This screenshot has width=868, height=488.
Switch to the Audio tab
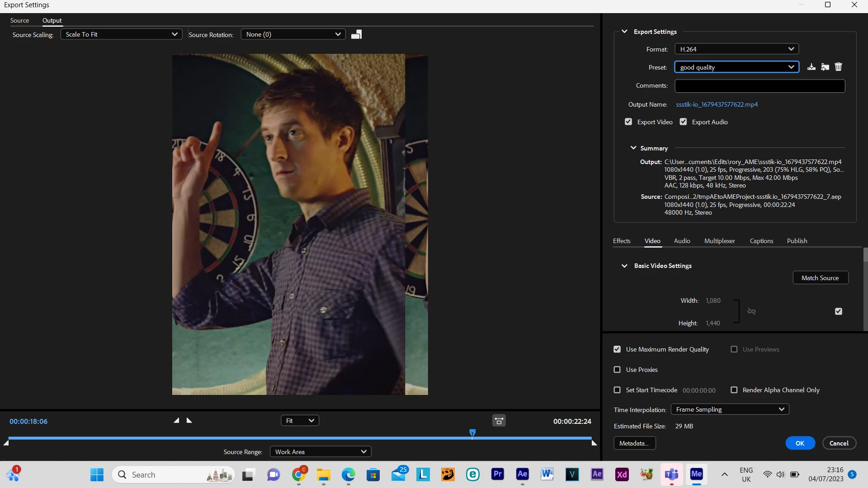coord(682,241)
